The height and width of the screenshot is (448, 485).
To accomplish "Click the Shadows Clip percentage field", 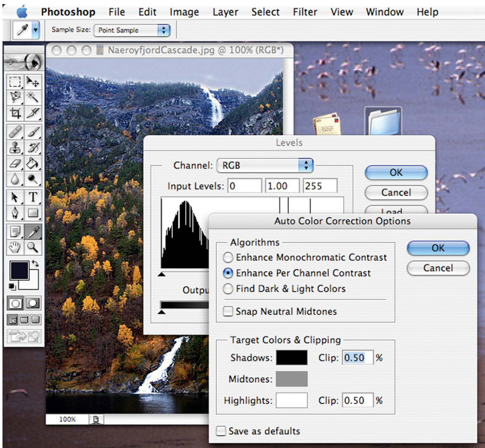I will coord(358,358).
